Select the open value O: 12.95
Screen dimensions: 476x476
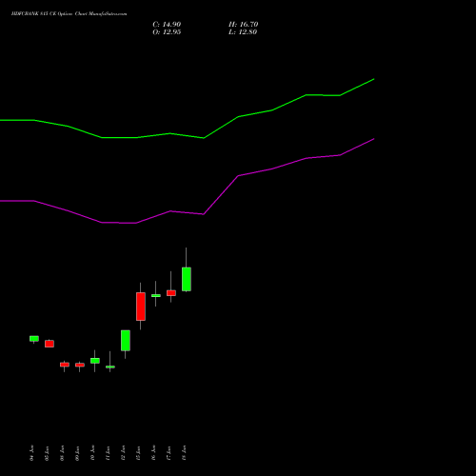(x=167, y=32)
